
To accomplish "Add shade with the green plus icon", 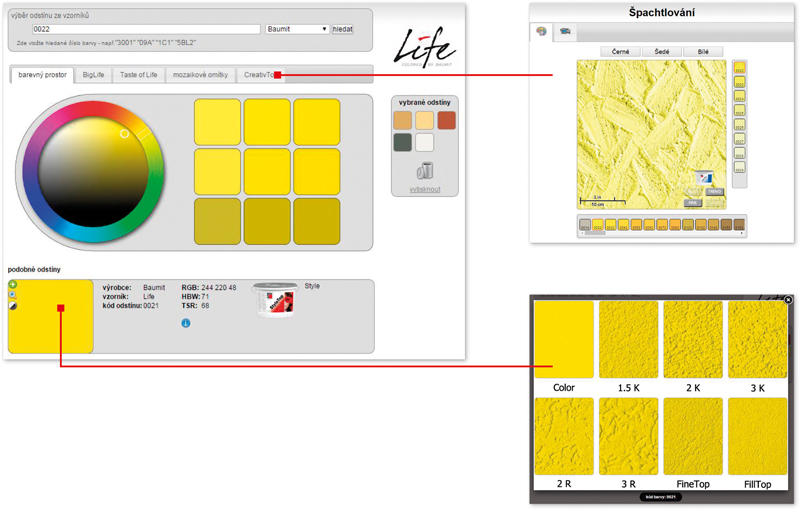I will point(13,285).
